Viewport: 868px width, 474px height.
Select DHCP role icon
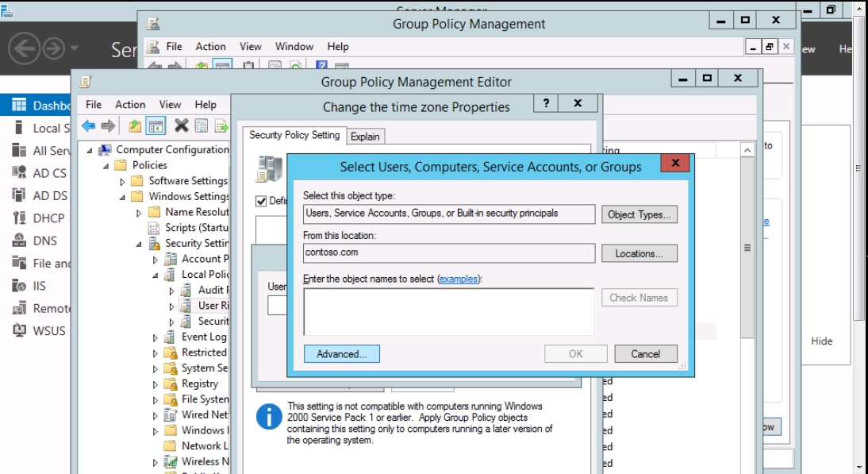[19, 218]
